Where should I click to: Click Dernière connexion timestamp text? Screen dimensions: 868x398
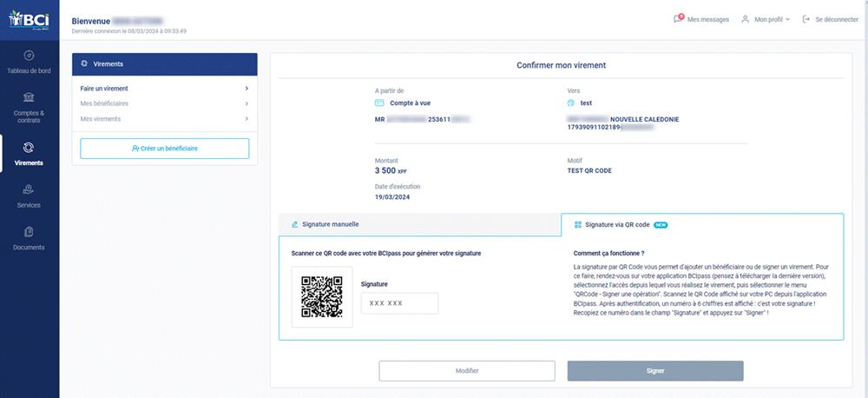(x=129, y=31)
